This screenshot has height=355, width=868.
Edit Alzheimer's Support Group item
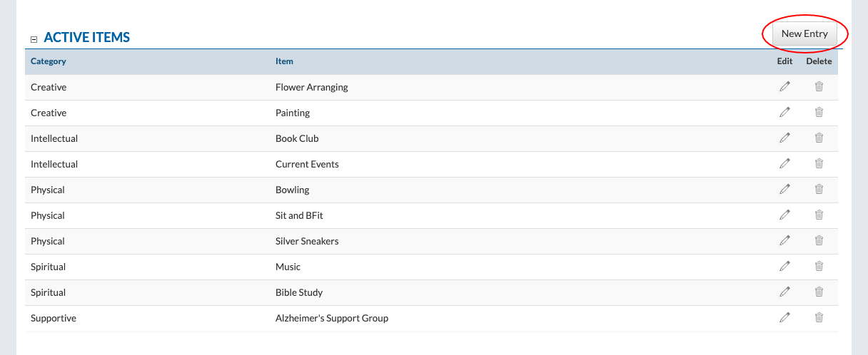[784, 318]
